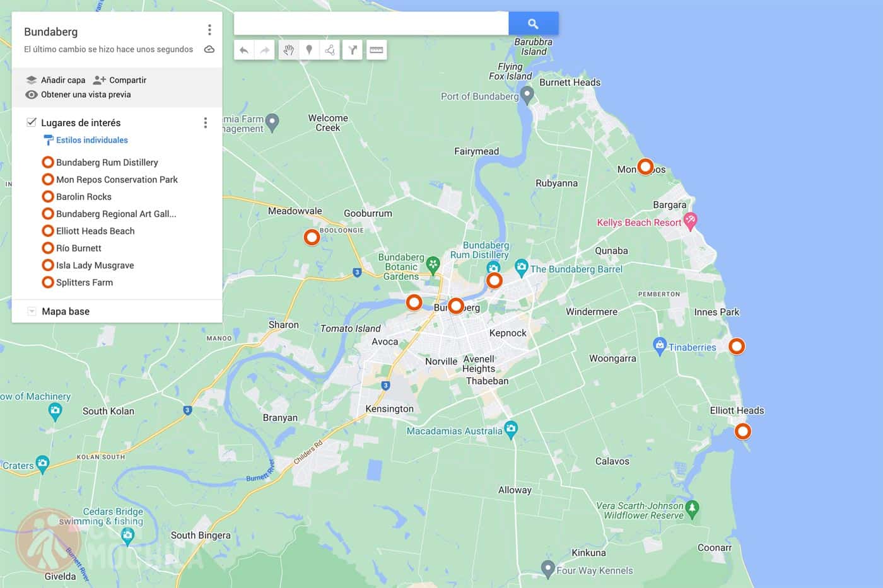Uncheck the Lugares de interés layer checkbox
The height and width of the screenshot is (588, 883).
pos(32,122)
